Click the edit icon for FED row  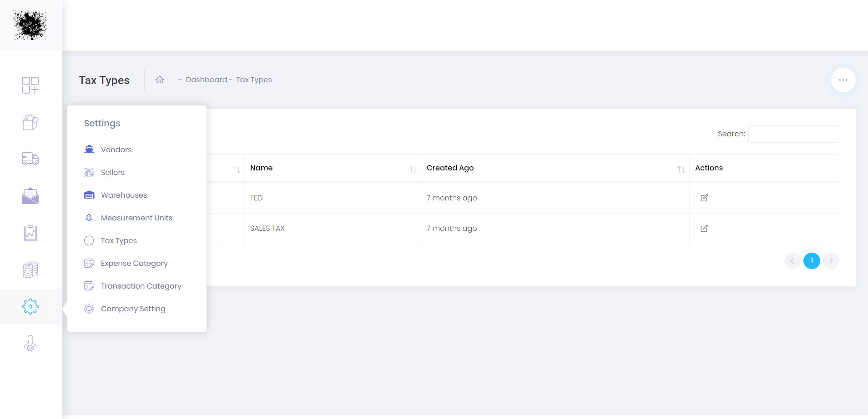pos(704,198)
